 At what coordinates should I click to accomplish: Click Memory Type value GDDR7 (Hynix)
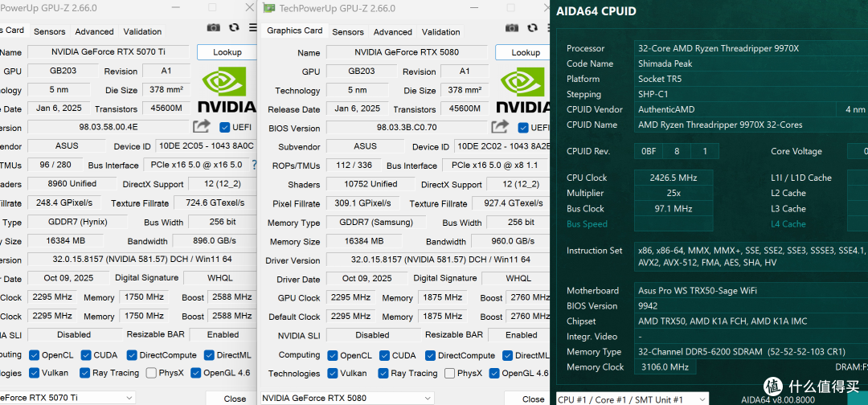77,222
